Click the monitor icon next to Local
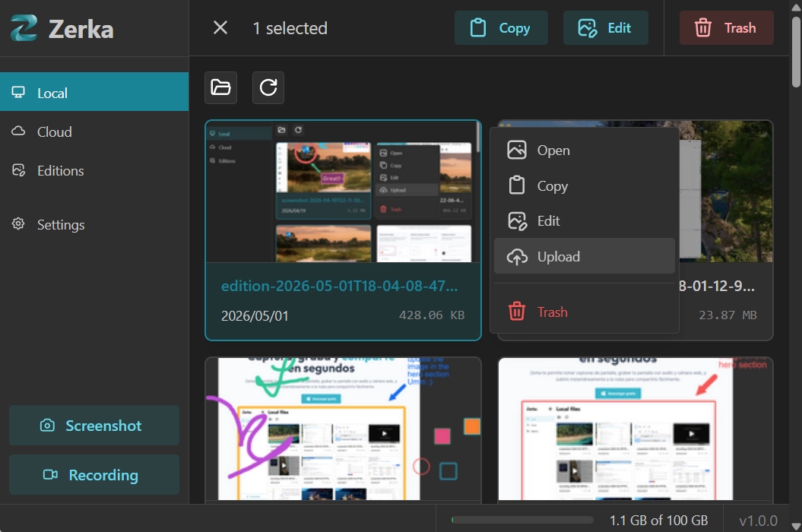 tap(18, 92)
